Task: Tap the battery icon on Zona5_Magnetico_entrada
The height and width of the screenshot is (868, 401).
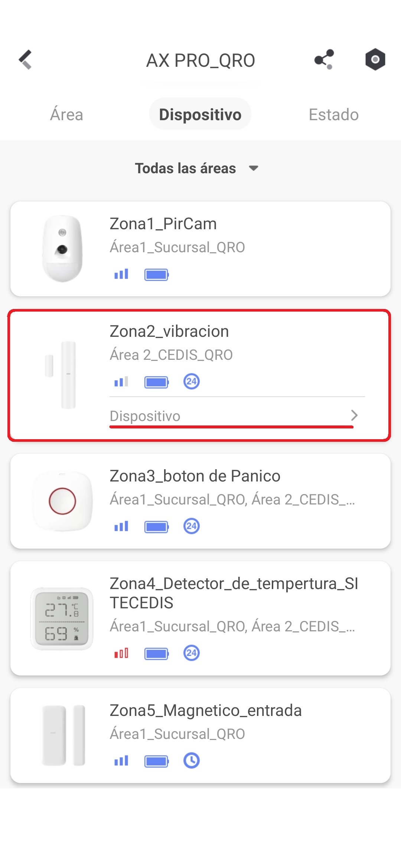Action: (x=157, y=762)
